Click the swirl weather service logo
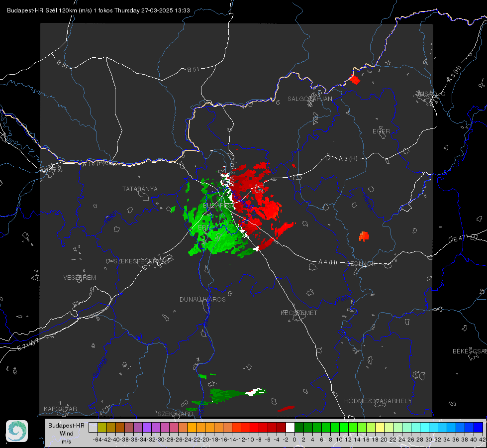Viewport: 487px width, 448px height. [x=17, y=431]
